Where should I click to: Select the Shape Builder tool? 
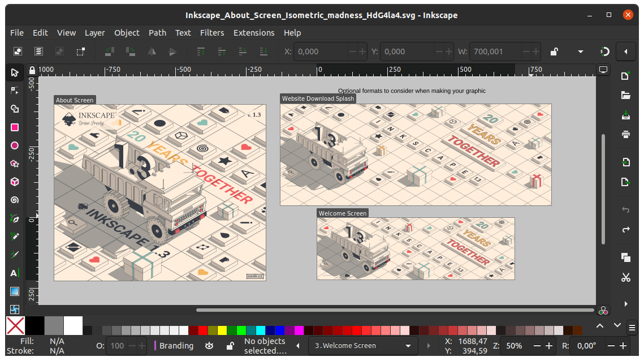click(14, 109)
